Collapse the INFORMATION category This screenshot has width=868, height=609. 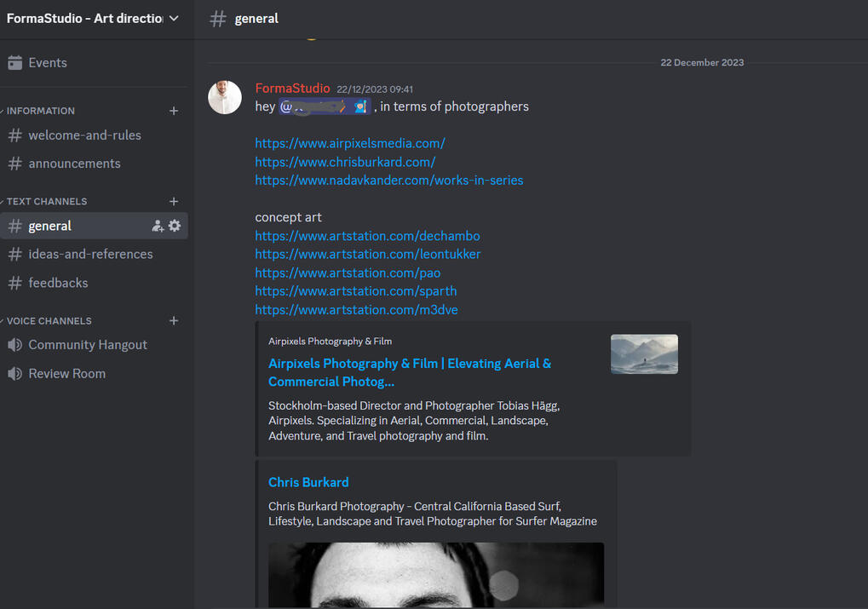(40, 111)
